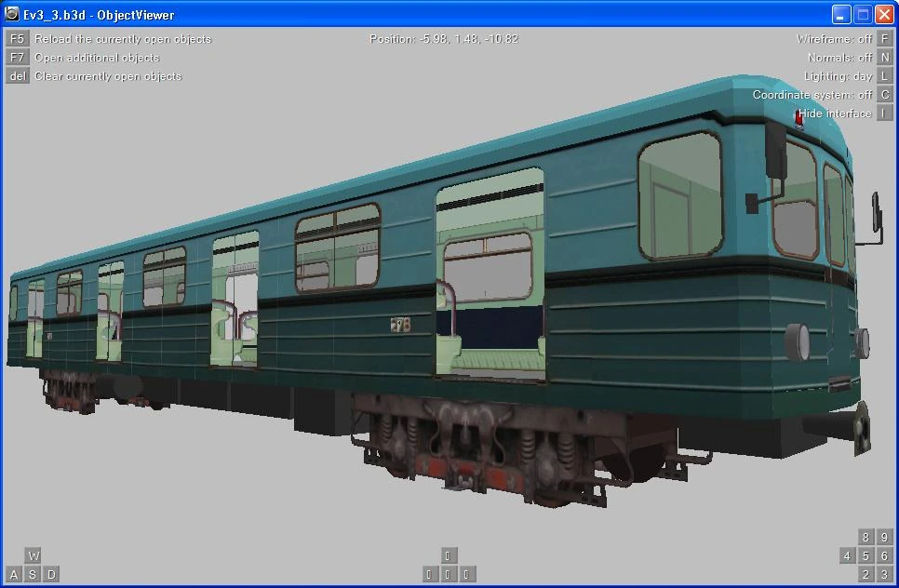Click the numpad 8 key icon
Viewport: 899px width, 588px height.
click(865, 537)
